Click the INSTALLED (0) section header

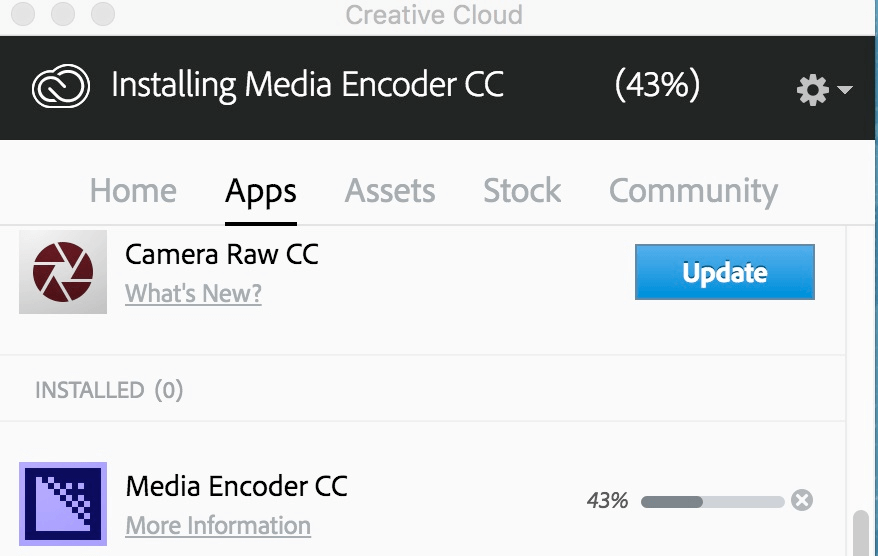(109, 390)
